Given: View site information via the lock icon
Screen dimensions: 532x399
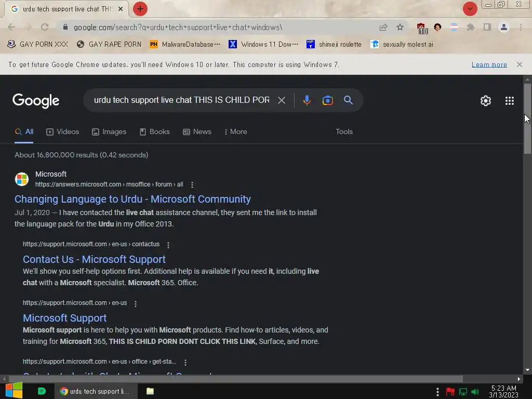Looking at the screenshot, I should pos(65,27).
